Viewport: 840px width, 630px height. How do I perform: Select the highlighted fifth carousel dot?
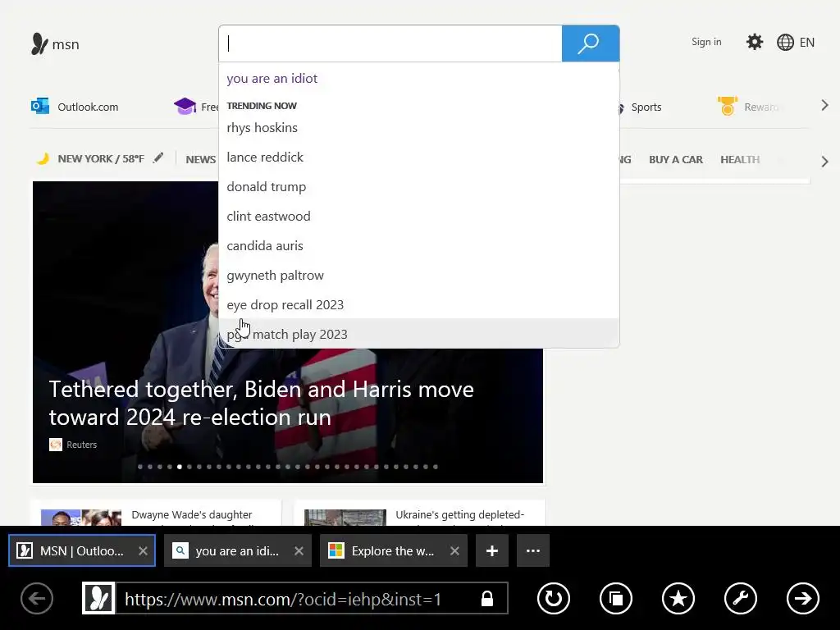[x=180, y=467]
